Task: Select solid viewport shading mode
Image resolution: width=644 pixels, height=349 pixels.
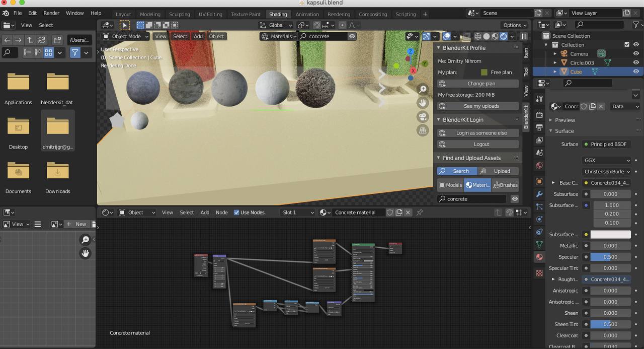Action: (x=487, y=36)
